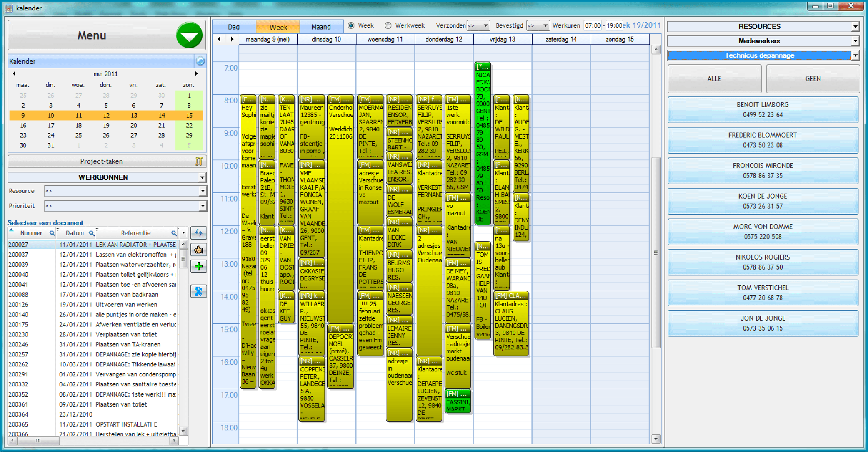Open the Technicus depannage dropdown
The image size is (868, 452).
click(855, 55)
